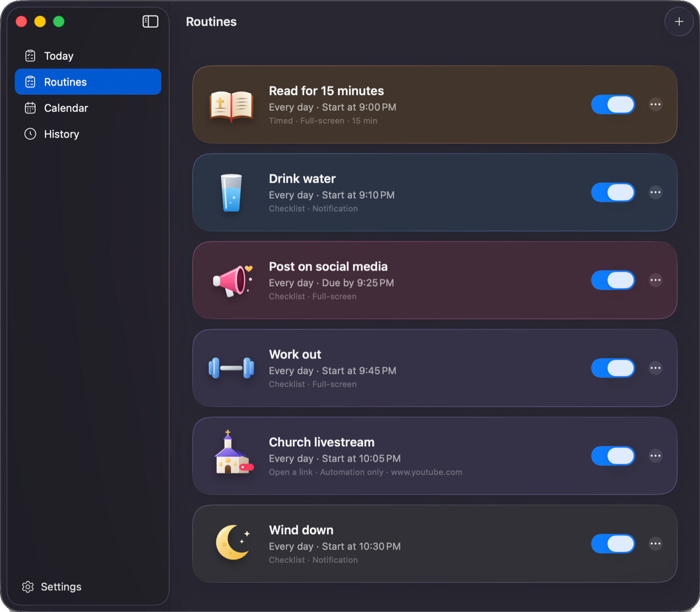Disable the Church livestream toggle
This screenshot has width=700, height=612.
[613, 456]
